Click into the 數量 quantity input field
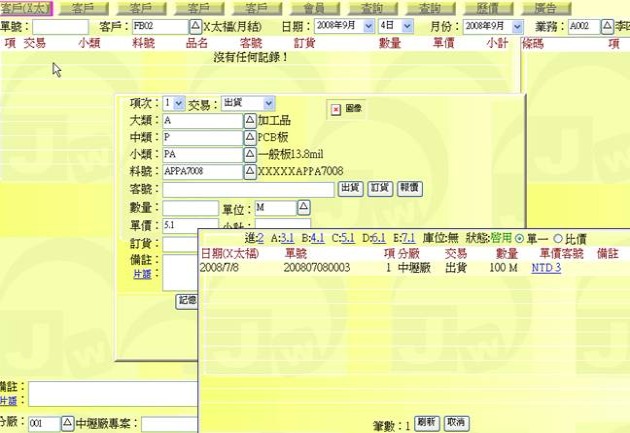630x433 pixels. pos(191,207)
